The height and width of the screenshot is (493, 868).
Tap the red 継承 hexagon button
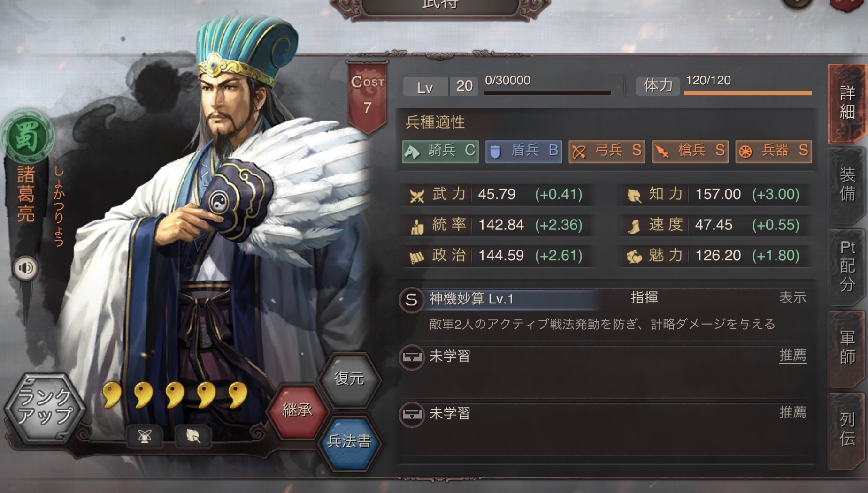297,410
